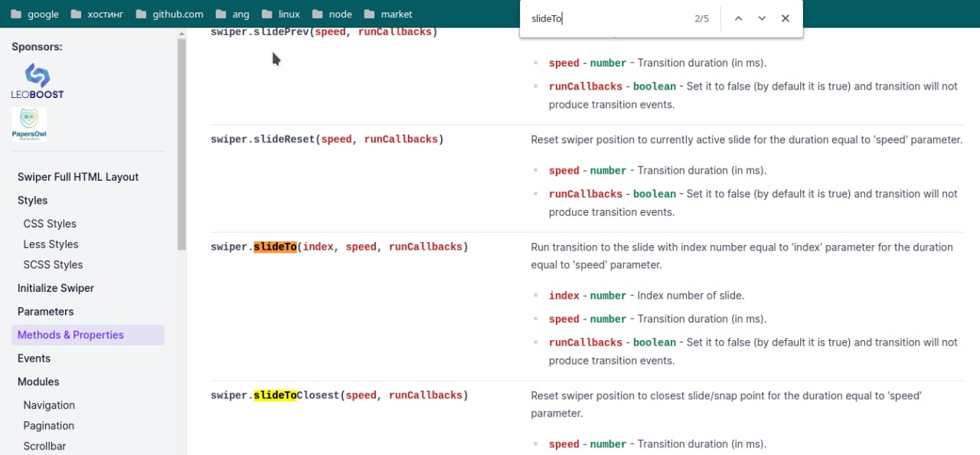Open the google bookmarks folder
This screenshot has width=980, height=455.
coord(34,14)
